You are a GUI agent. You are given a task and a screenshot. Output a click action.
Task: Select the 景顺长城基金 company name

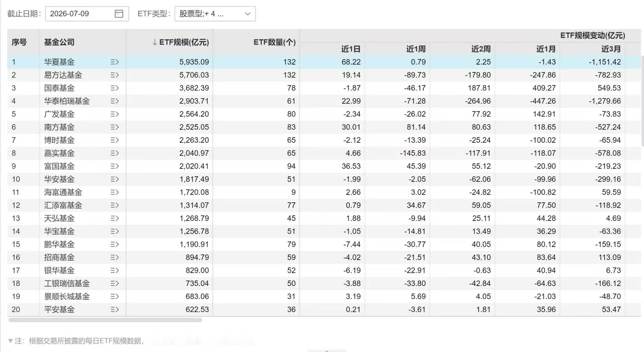(67, 296)
